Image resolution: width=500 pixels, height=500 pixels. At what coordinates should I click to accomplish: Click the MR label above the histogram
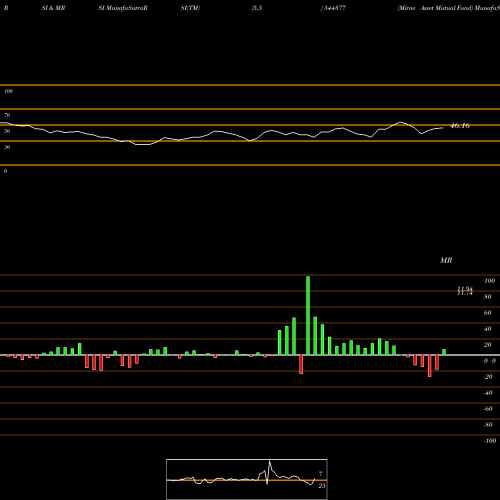[446, 260]
